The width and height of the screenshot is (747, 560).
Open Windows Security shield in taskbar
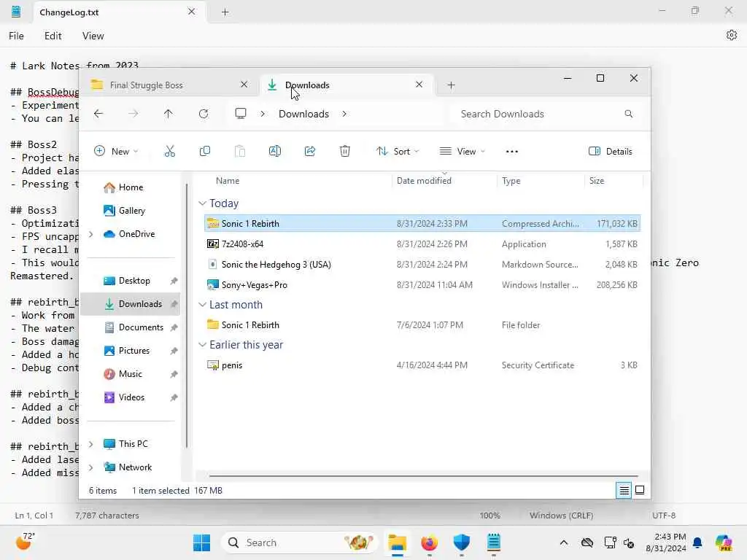point(461,542)
